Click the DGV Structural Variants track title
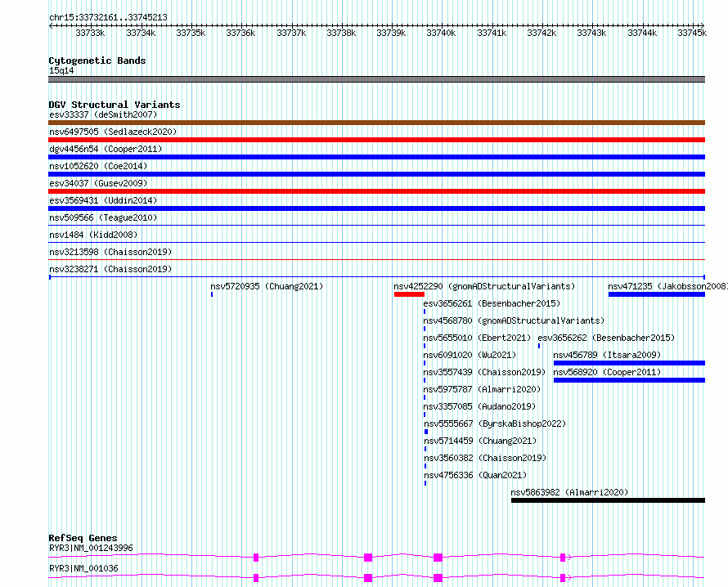Image resolution: width=728 pixels, height=587 pixels. (x=115, y=105)
